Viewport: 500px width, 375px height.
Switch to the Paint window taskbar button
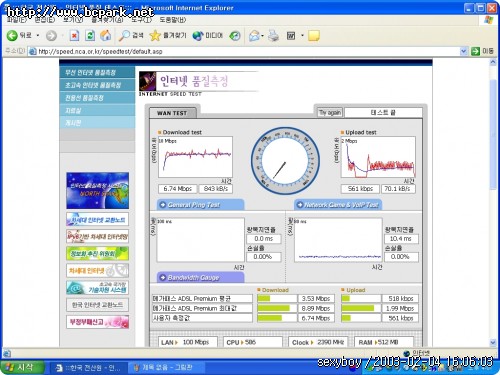[166, 367]
